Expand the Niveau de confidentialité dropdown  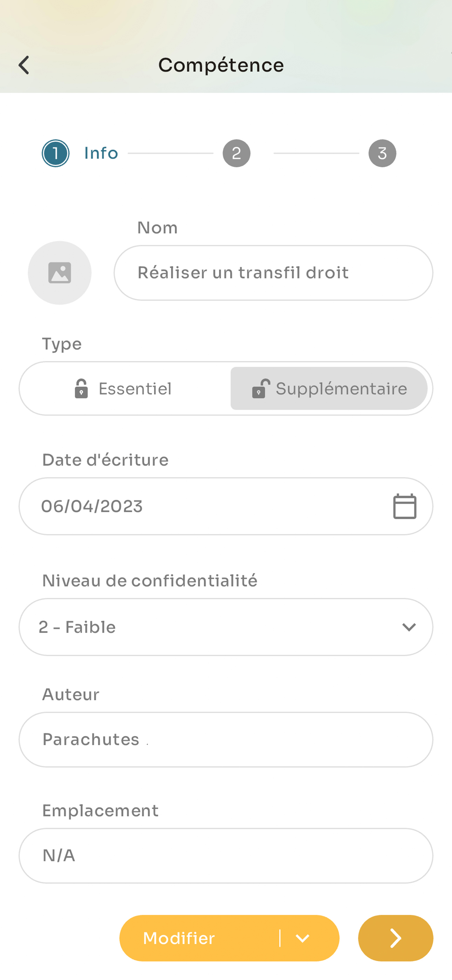(226, 627)
